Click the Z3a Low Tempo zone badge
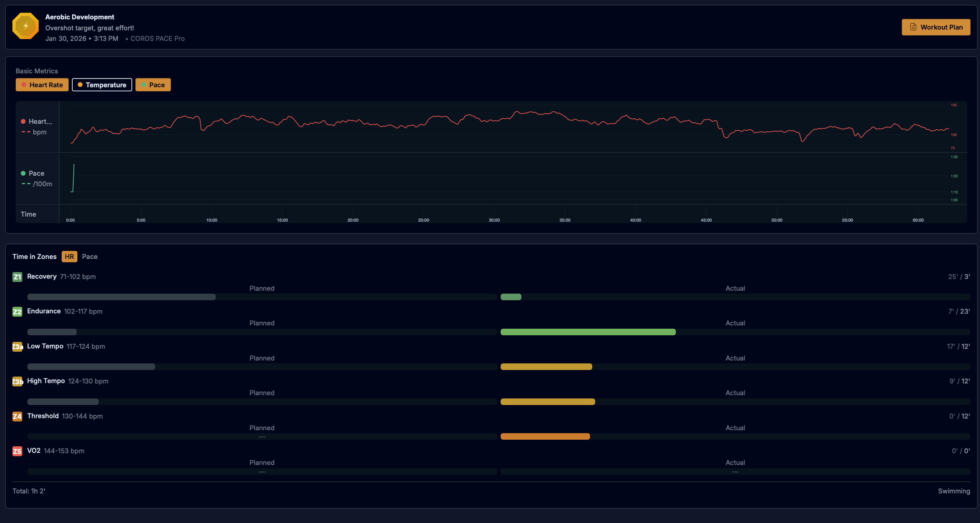 coord(17,347)
